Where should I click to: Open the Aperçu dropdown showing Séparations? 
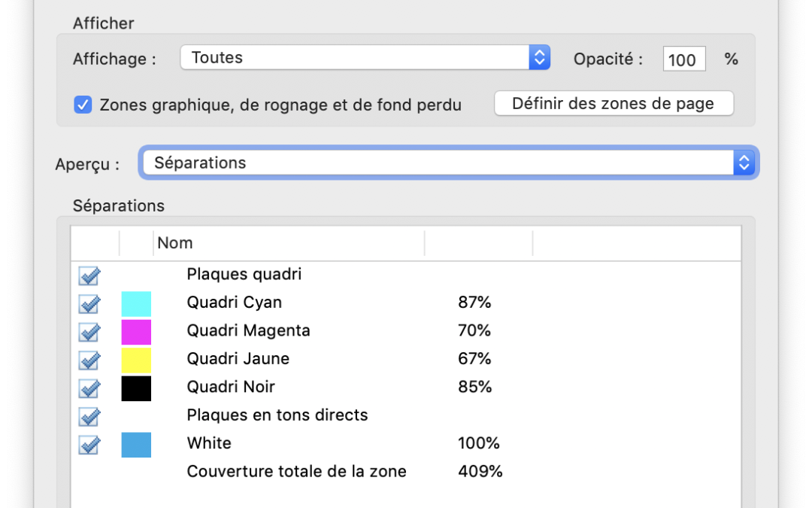pyautogui.click(x=448, y=163)
